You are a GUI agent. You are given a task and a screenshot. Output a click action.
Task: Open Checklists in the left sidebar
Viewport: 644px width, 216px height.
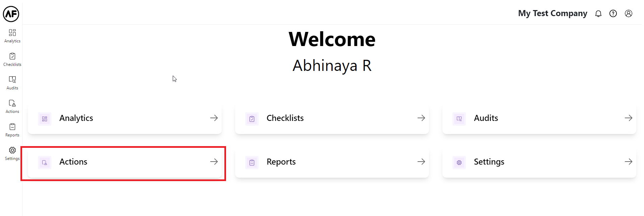pos(12,59)
